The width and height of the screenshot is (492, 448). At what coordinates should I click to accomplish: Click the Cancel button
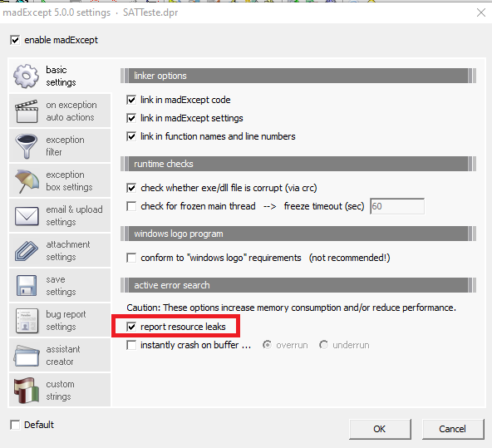(x=453, y=429)
